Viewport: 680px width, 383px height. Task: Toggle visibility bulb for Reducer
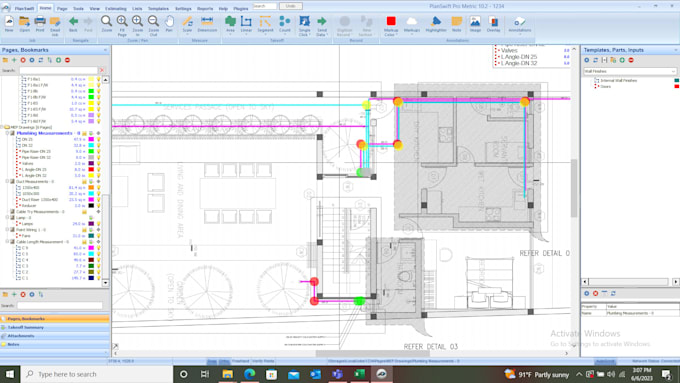(98, 206)
